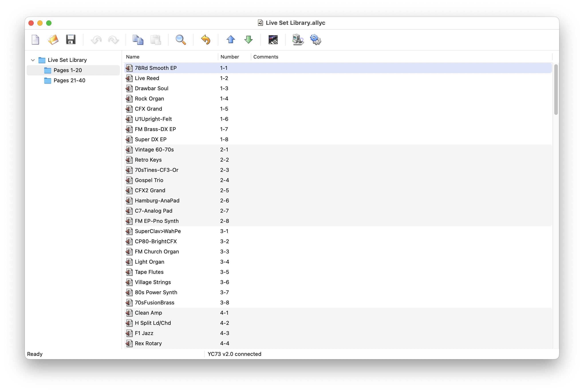Click the green down arrow icon
Image resolution: width=584 pixels, height=392 pixels.
pyautogui.click(x=248, y=39)
